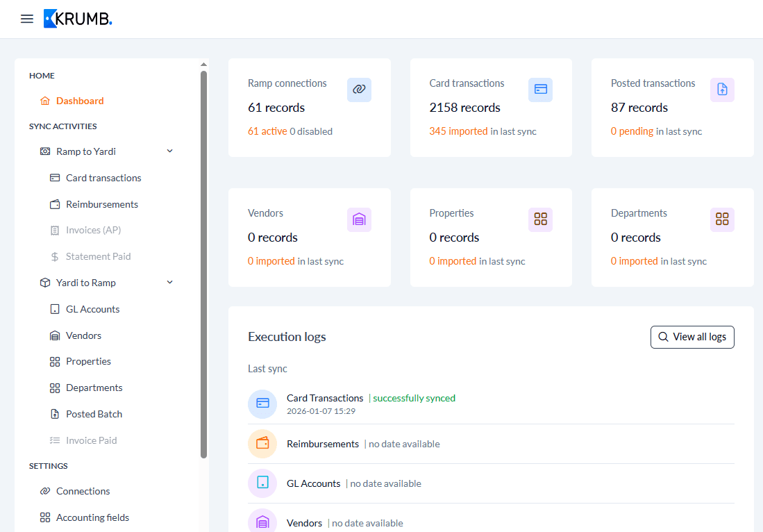The height and width of the screenshot is (532, 763).
Task: Collapse the Ramp to Yardi section
Action: tap(169, 151)
